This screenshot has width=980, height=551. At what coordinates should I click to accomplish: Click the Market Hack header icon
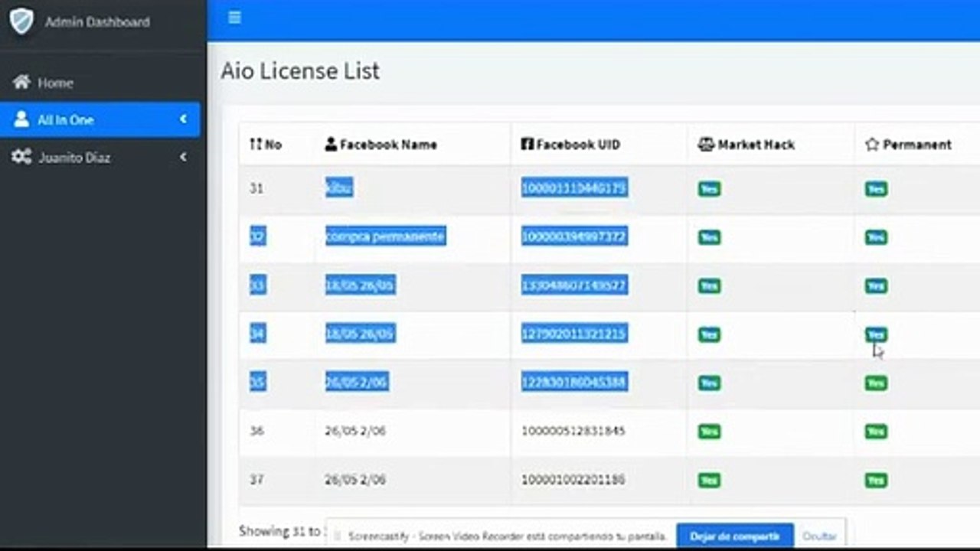[x=706, y=144]
